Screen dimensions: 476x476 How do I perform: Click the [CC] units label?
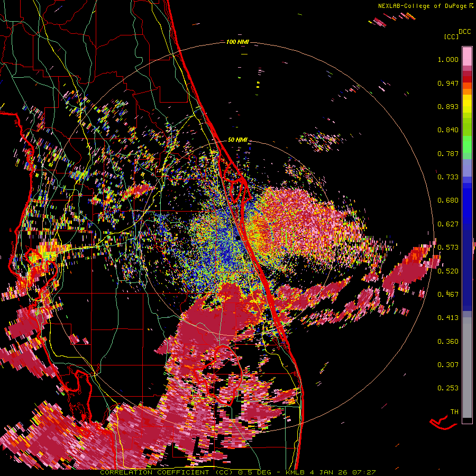pos(451,36)
